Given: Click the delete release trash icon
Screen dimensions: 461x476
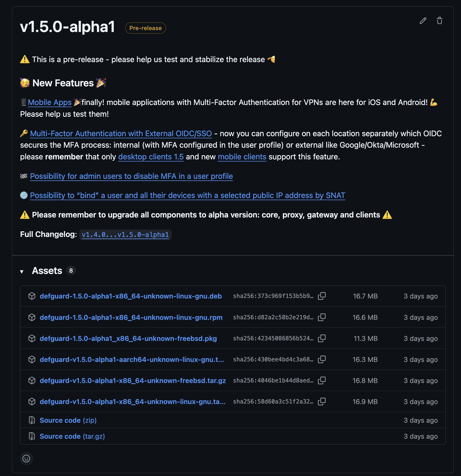Looking at the screenshot, I should click(x=440, y=21).
